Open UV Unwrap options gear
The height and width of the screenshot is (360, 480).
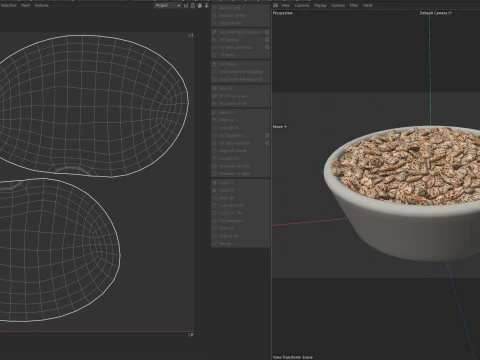pos(267,40)
